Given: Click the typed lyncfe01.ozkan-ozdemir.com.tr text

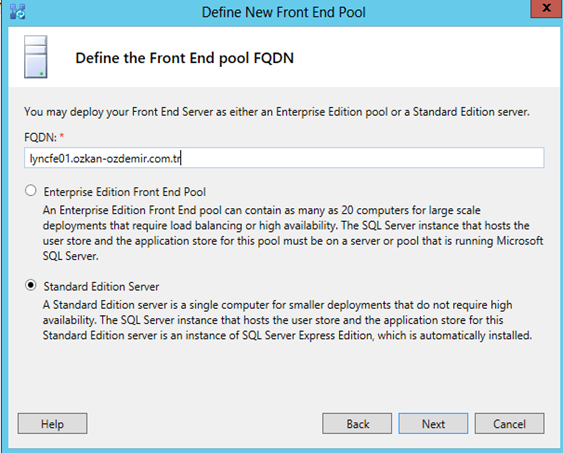Looking at the screenshot, I should tap(105, 158).
